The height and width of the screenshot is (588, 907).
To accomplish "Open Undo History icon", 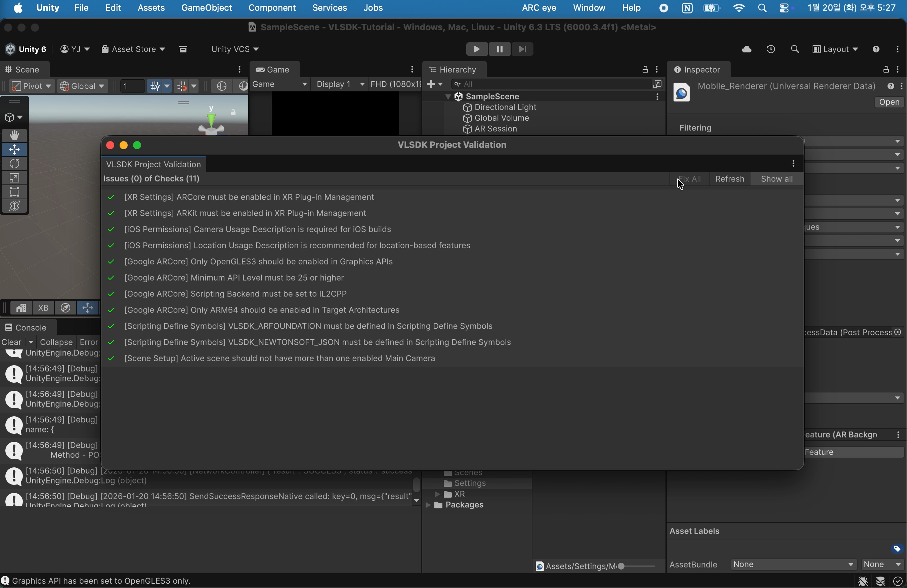I will 771,49.
